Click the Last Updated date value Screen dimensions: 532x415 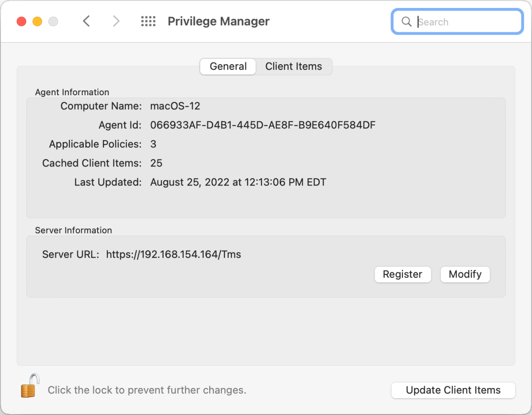[x=238, y=182]
